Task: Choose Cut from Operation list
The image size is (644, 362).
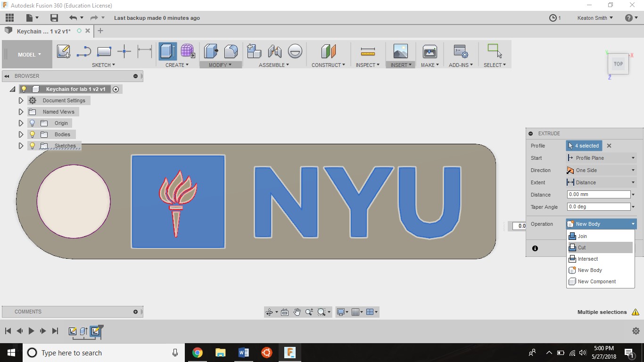Action: pos(600,247)
